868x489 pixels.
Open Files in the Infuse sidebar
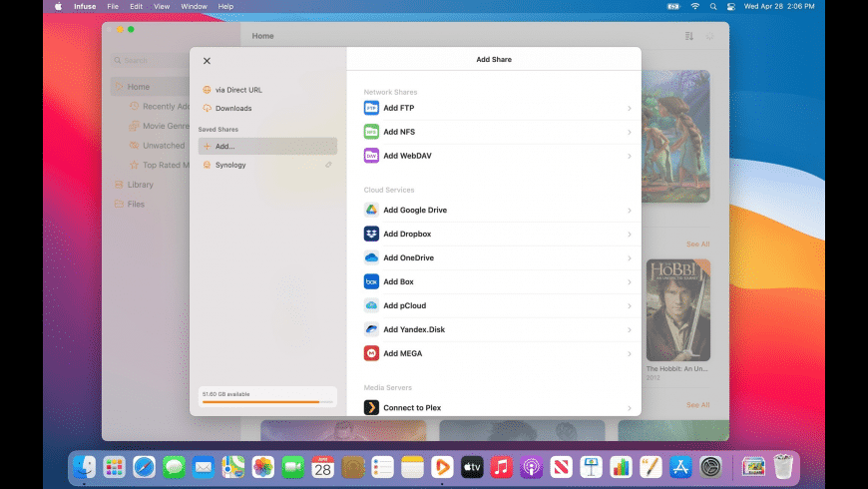point(136,204)
